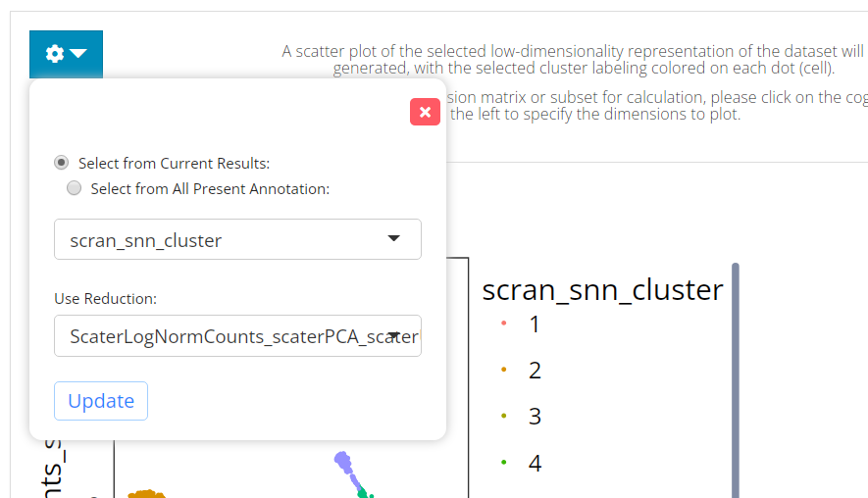
Task: Click legend label number 1
Action: tap(535, 324)
